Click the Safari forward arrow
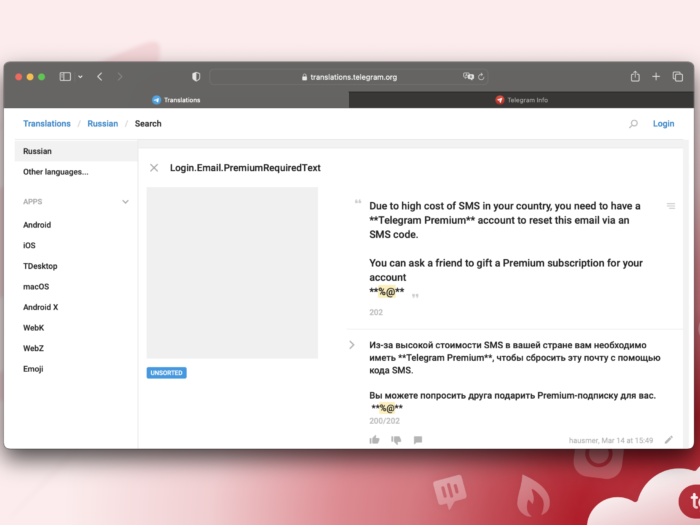Screen dimensions: 700x525 (x=120, y=77)
